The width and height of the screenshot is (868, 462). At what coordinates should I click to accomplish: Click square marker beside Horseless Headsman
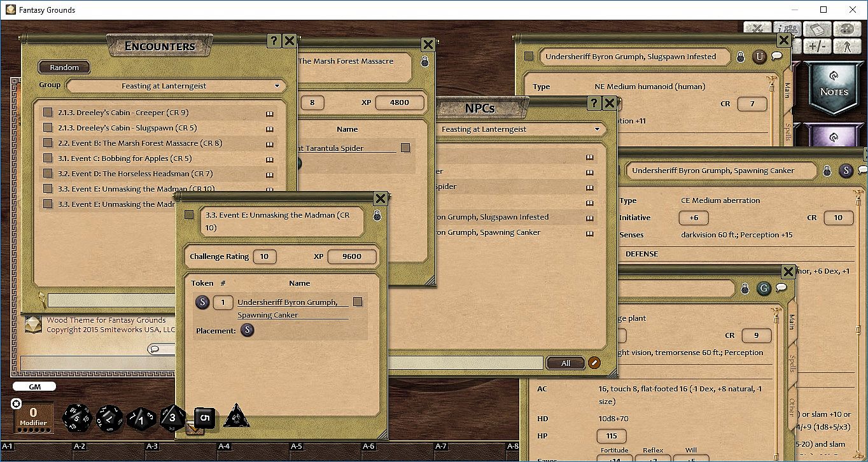pyautogui.click(x=48, y=174)
